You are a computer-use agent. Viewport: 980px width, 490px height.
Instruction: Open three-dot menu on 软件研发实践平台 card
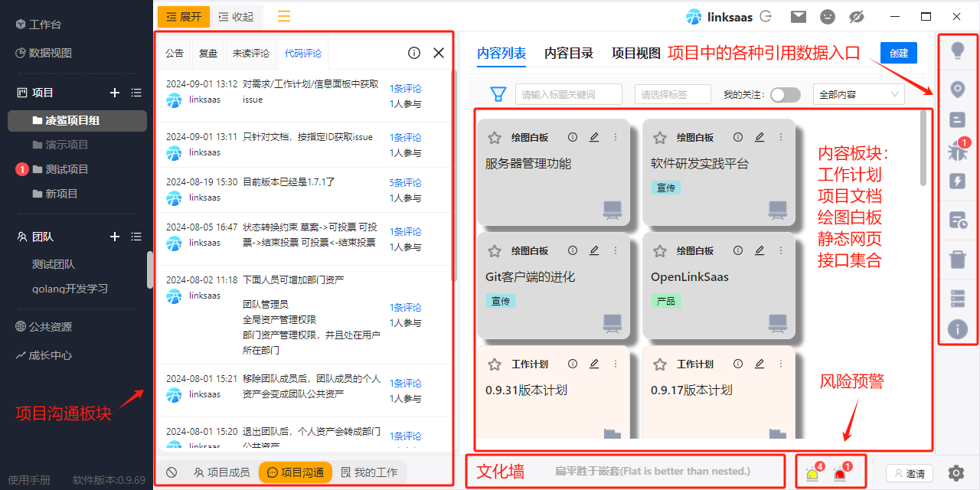coord(781,137)
